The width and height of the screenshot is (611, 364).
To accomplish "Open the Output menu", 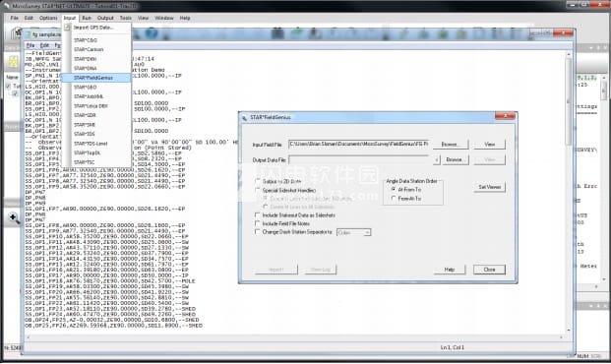I will coord(105,18).
